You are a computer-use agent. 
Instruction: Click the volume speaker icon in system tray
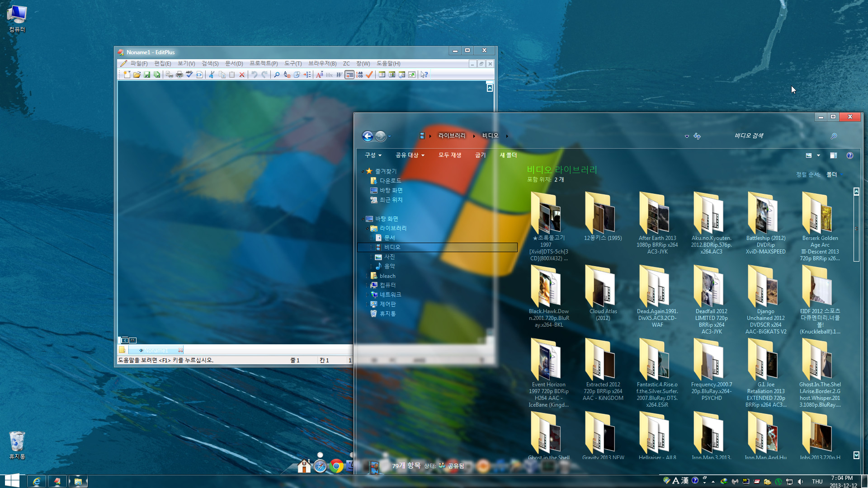pyautogui.click(x=801, y=481)
